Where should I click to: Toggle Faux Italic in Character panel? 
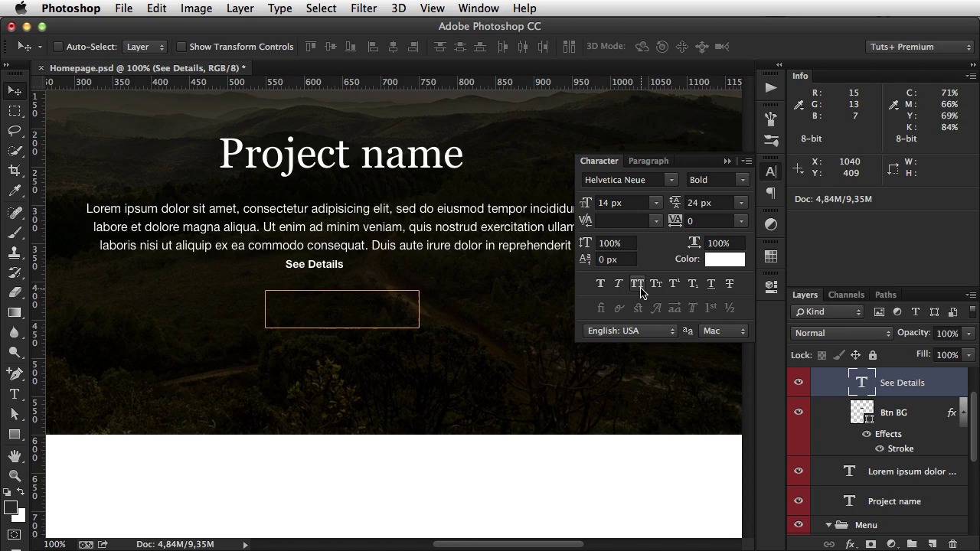click(619, 284)
